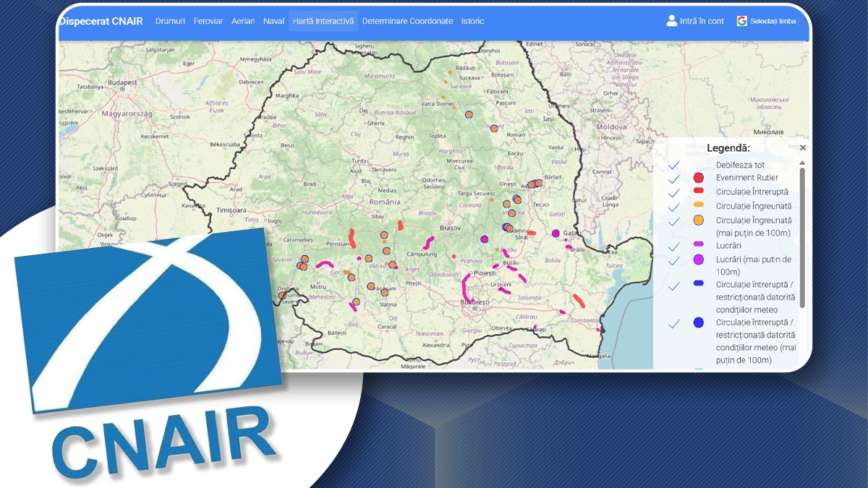
Task: Select the red Eveniment Rutier marker icon in Legendă
Action: [698, 178]
